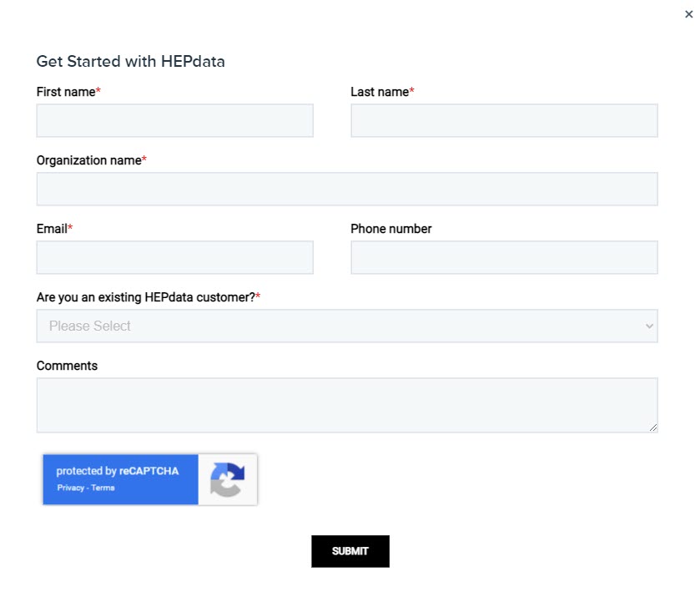700x597 pixels.
Task: Open the reCAPTCHA Terms link
Action: pos(103,488)
